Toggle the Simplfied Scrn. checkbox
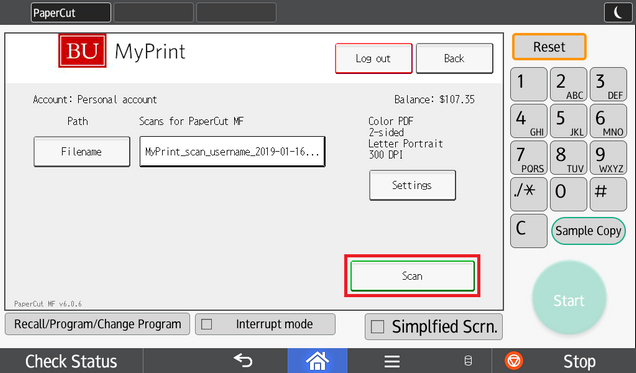Screen dimensions: 636x373 (377, 326)
